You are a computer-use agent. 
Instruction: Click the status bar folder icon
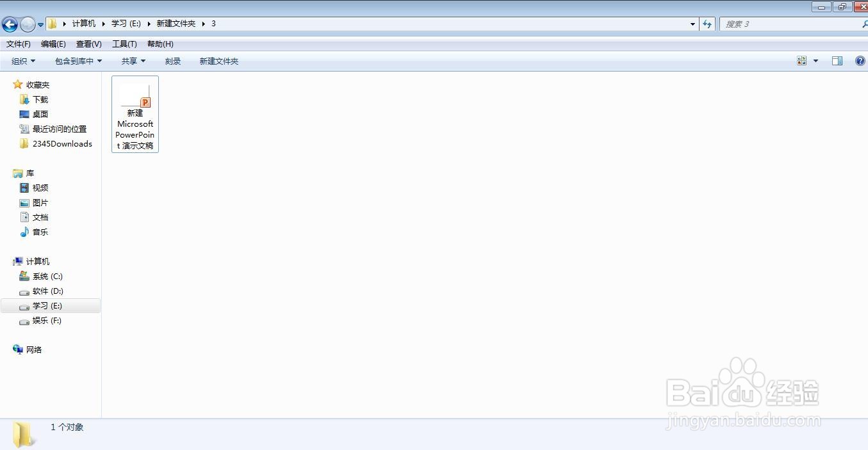pyautogui.click(x=24, y=434)
